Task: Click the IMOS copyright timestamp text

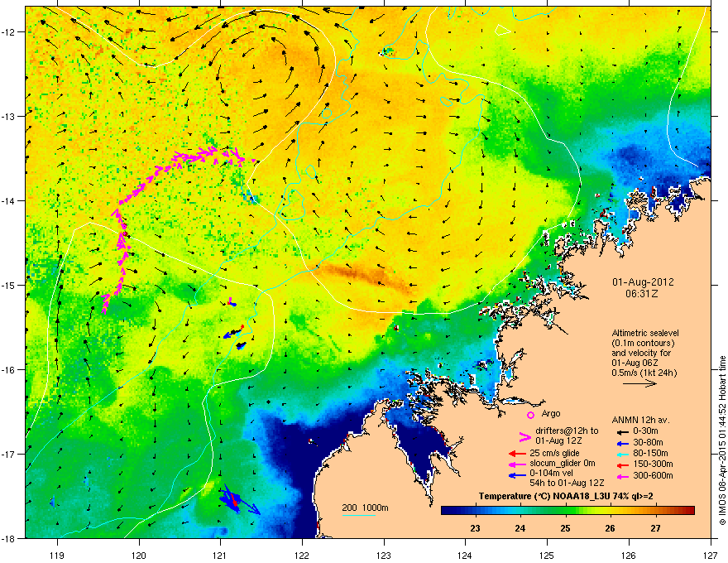Action: tap(722, 440)
